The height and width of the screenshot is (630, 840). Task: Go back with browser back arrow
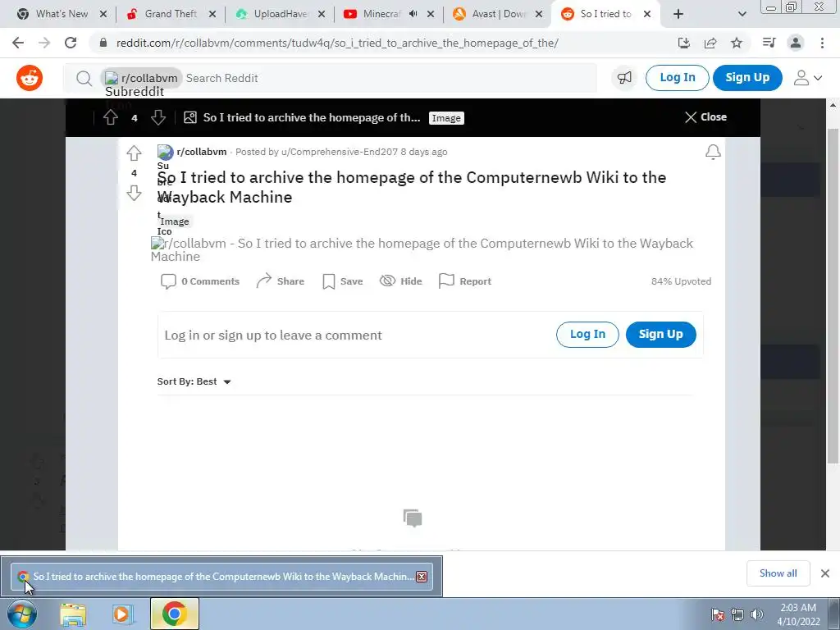point(18,43)
